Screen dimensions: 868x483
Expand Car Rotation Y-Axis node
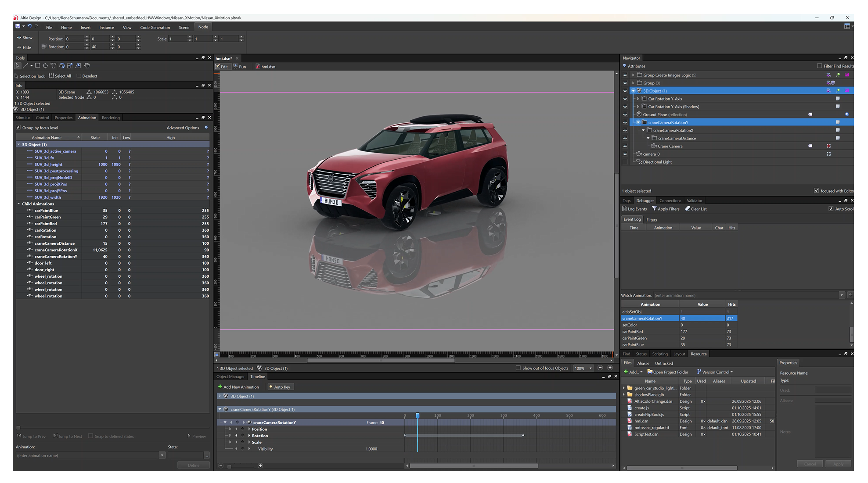pyautogui.click(x=638, y=99)
